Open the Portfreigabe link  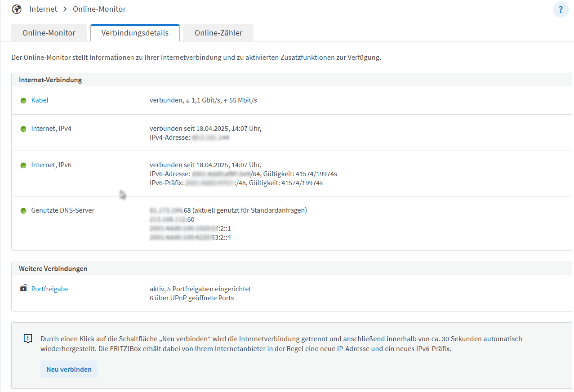click(50, 289)
